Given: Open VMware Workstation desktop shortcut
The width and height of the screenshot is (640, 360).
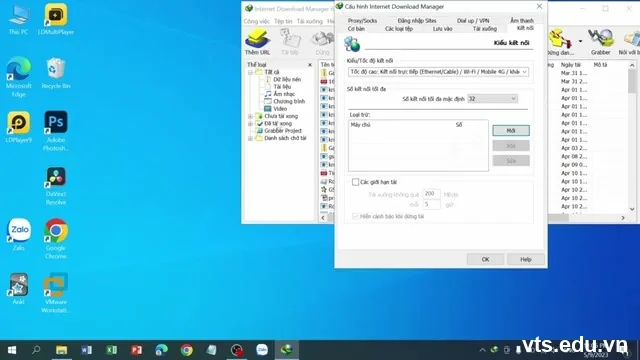Looking at the screenshot, I should (x=56, y=293).
